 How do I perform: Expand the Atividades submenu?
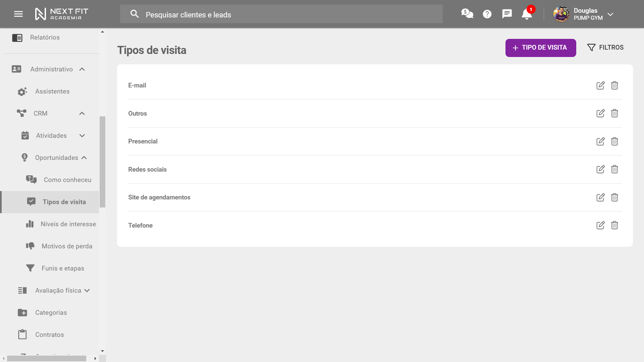pos(82,135)
